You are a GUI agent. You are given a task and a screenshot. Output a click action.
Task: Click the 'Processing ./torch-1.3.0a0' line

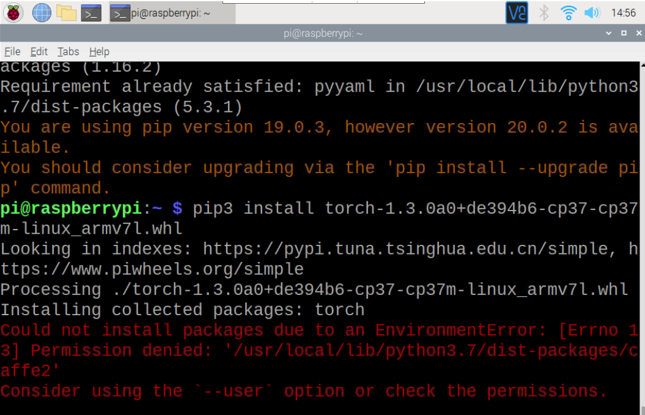tap(314, 290)
